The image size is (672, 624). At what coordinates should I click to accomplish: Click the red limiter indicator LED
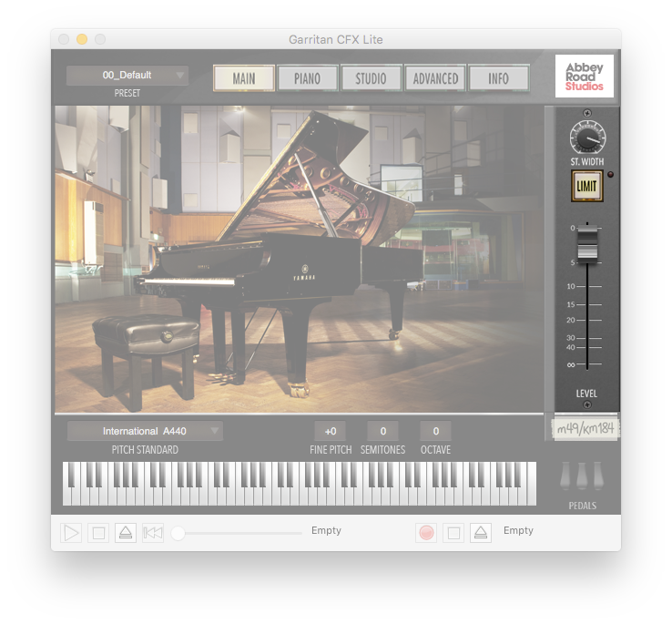click(611, 175)
